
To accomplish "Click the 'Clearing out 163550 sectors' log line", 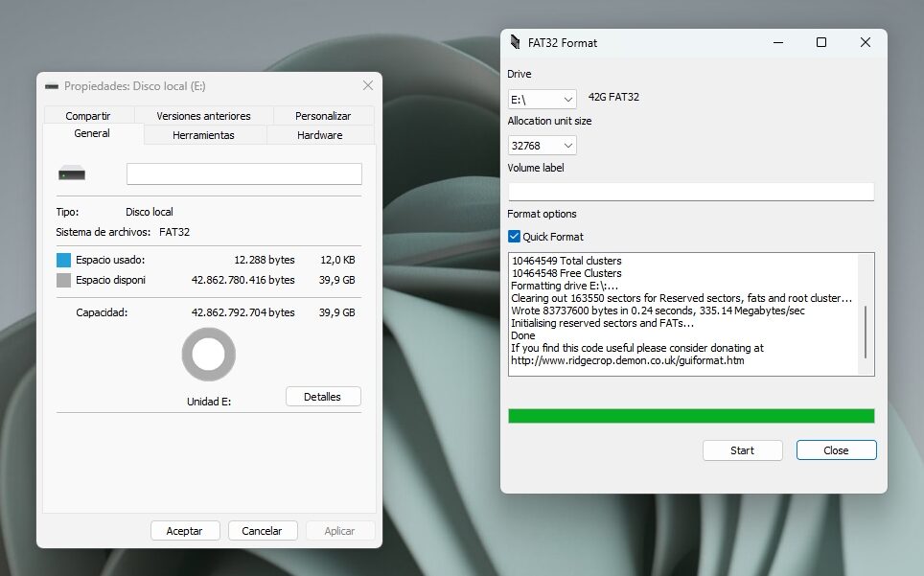I will [681, 298].
